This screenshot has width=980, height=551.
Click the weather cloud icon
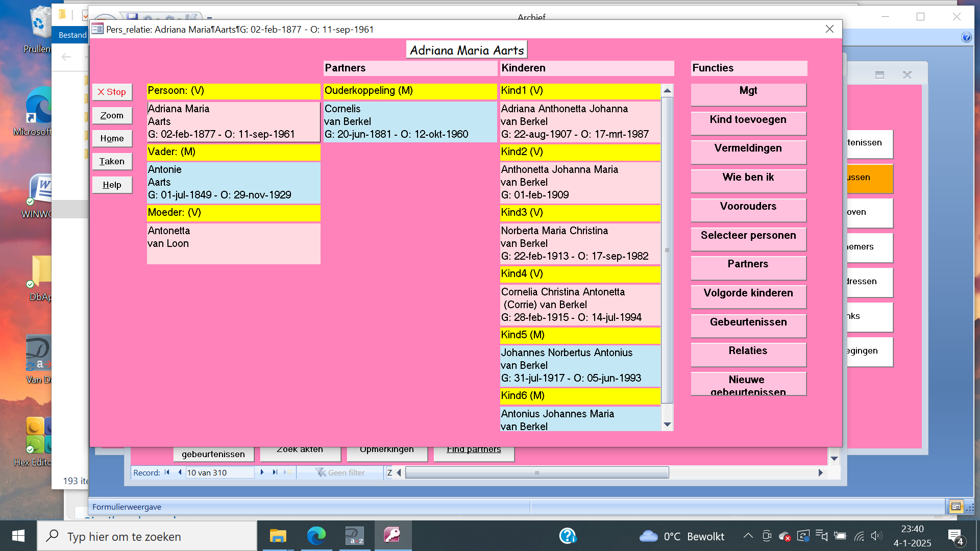pos(648,536)
